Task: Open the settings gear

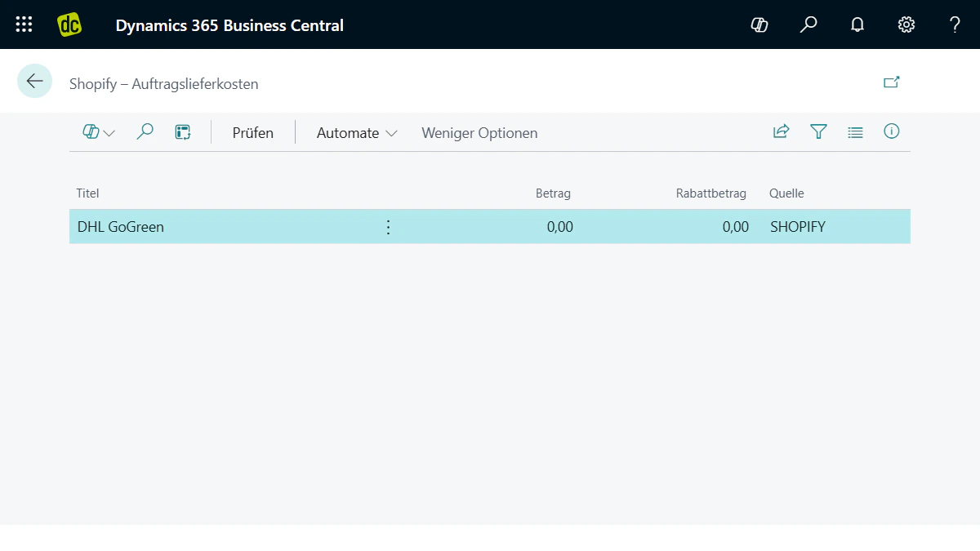Action: coord(906,24)
